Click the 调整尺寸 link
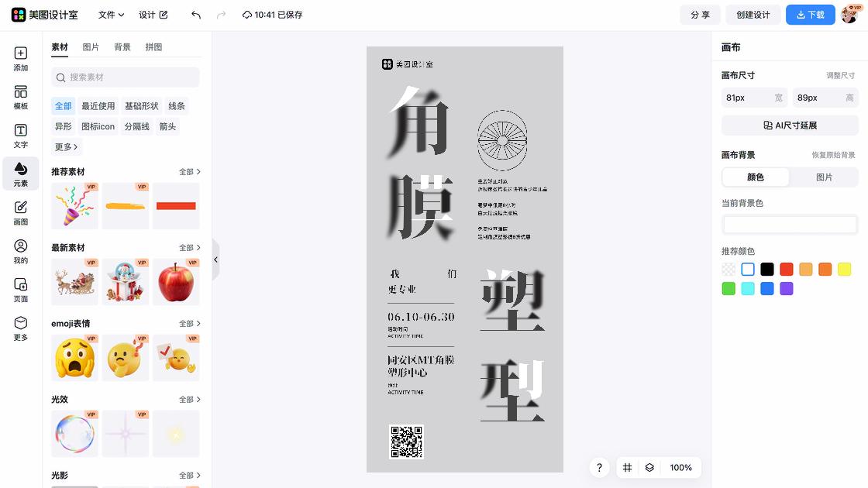 coord(840,76)
